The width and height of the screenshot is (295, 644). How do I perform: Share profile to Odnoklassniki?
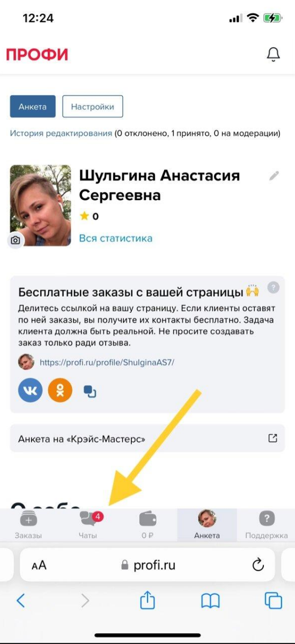(x=60, y=391)
